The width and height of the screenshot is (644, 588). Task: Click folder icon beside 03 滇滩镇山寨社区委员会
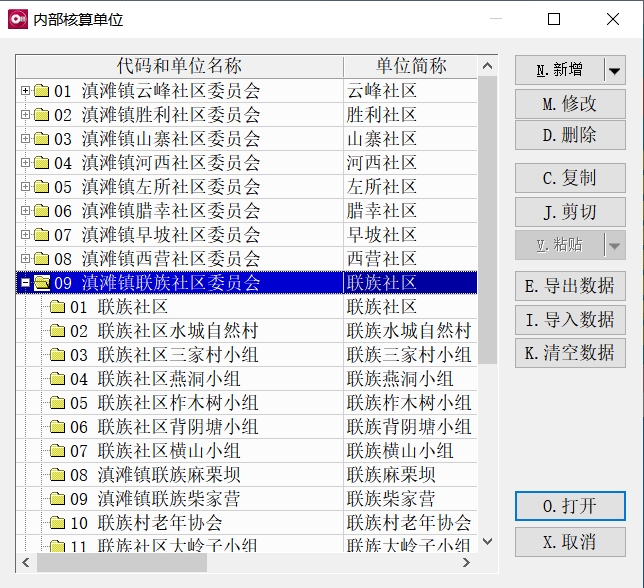point(42,139)
